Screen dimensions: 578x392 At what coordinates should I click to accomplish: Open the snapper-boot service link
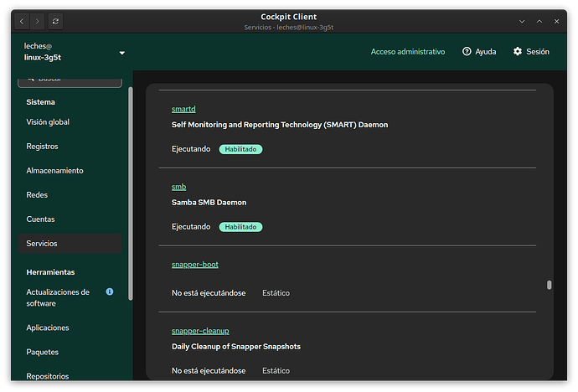click(x=194, y=265)
